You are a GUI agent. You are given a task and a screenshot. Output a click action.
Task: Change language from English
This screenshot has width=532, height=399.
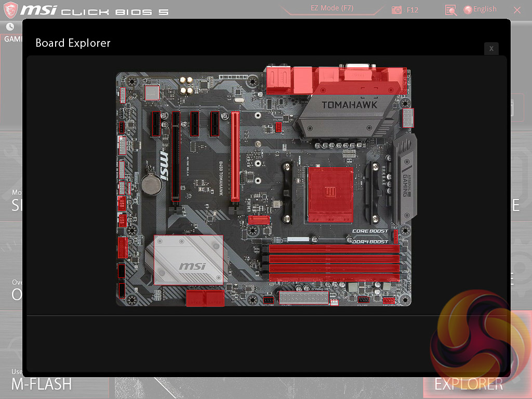[480, 9]
